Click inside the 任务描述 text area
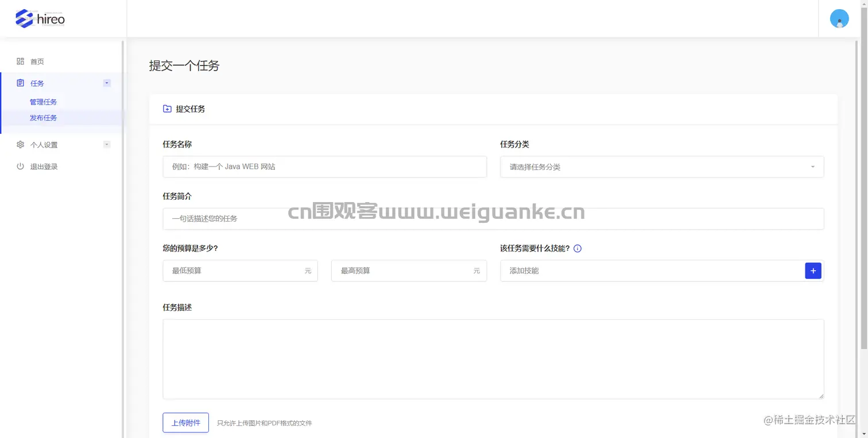The height and width of the screenshot is (438, 868). point(493,359)
